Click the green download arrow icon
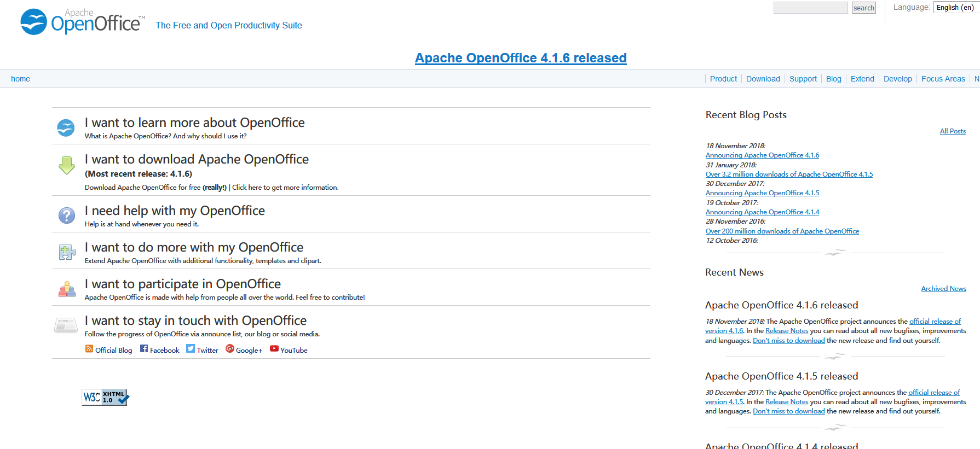The width and height of the screenshot is (980, 449). tap(66, 165)
